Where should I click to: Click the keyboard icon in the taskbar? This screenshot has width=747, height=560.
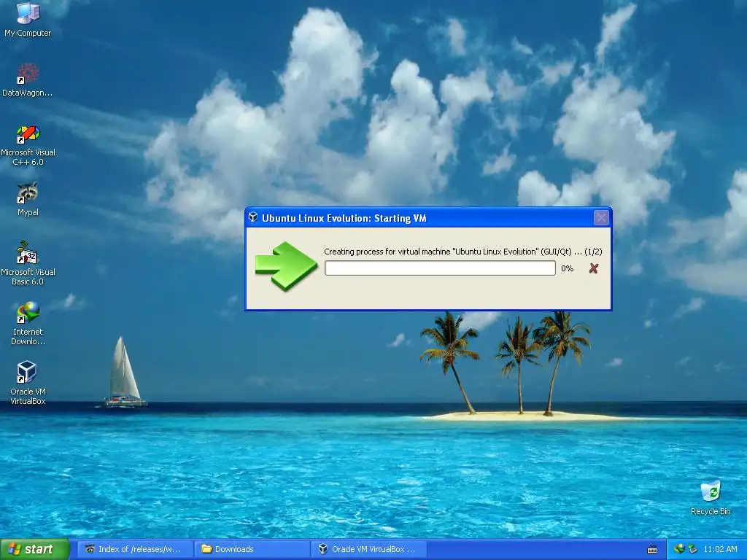click(x=652, y=550)
